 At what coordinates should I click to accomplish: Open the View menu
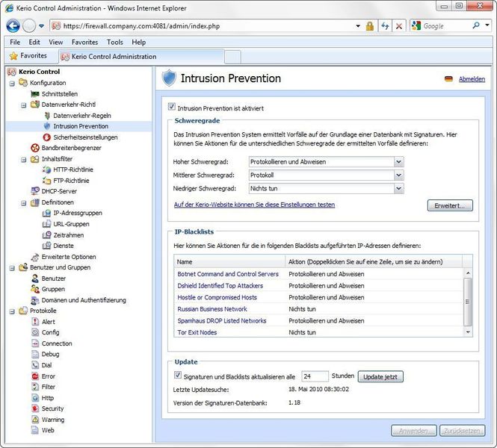56,42
